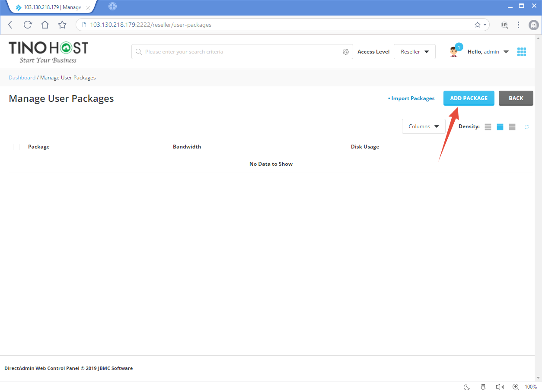Click the admin avatar notification icon

pos(454,51)
